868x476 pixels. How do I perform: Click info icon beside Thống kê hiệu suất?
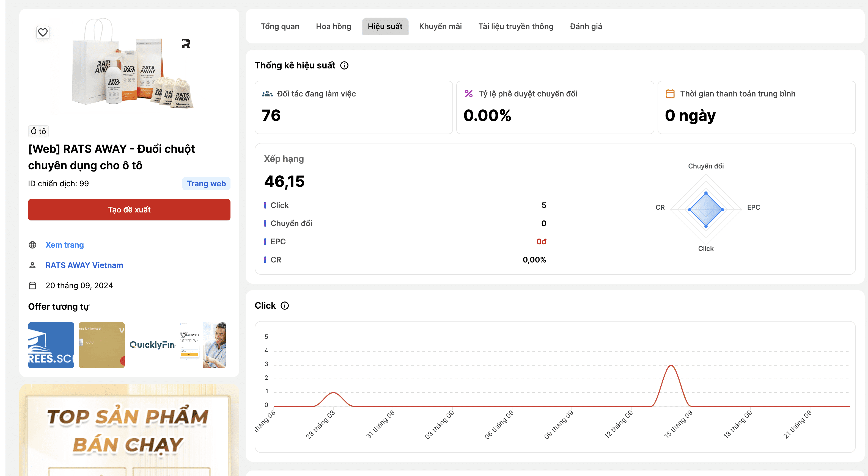pos(344,65)
